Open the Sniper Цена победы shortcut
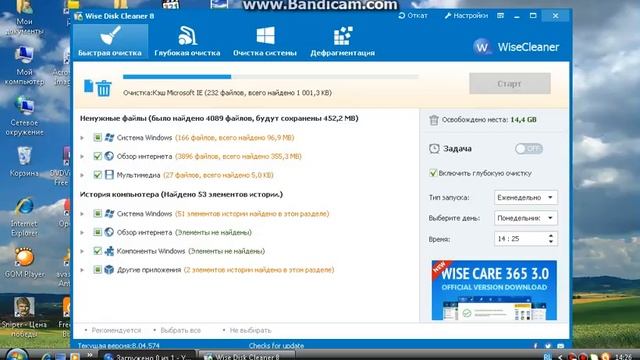The height and width of the screenshot is (360, 640). 24,318
